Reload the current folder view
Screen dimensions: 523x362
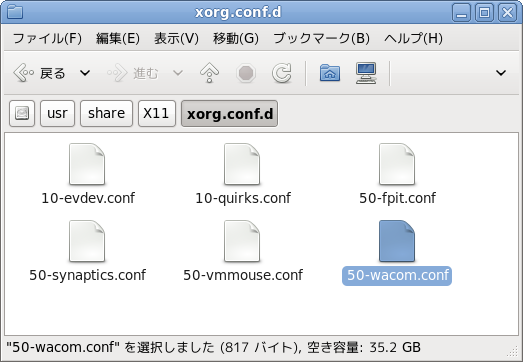point(282,72)
